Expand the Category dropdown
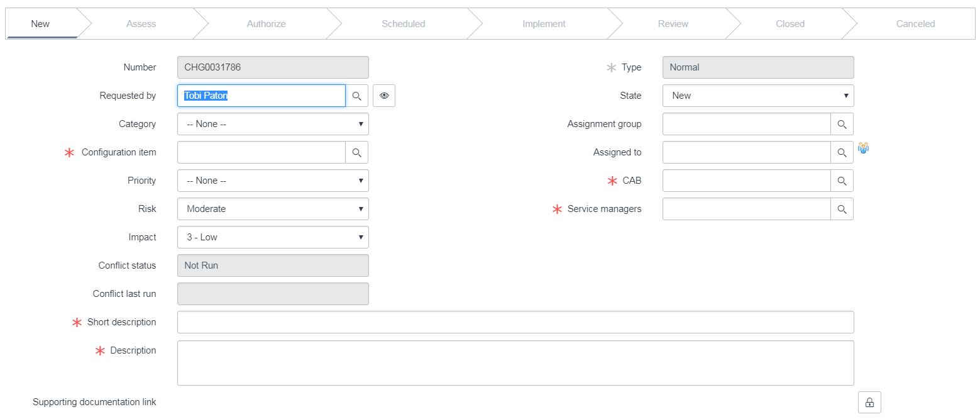Viewport: 980px width, 419px height. [x=273, y=124]
